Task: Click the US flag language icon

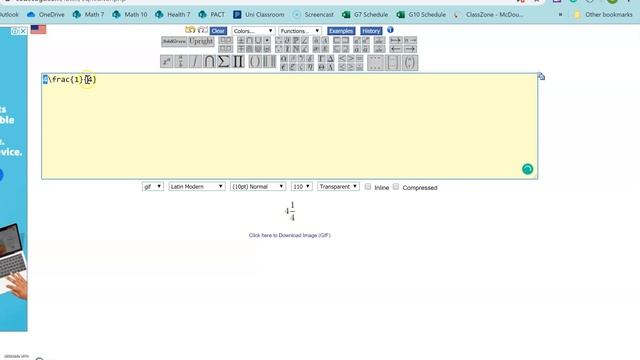Action: pyautogui.click(x=38, y=29)
